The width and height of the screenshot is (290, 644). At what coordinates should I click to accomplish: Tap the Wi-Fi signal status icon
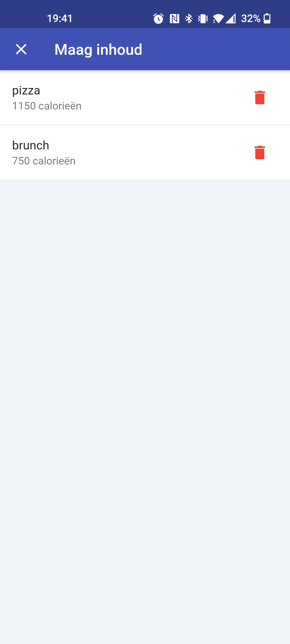pos(218,19)
